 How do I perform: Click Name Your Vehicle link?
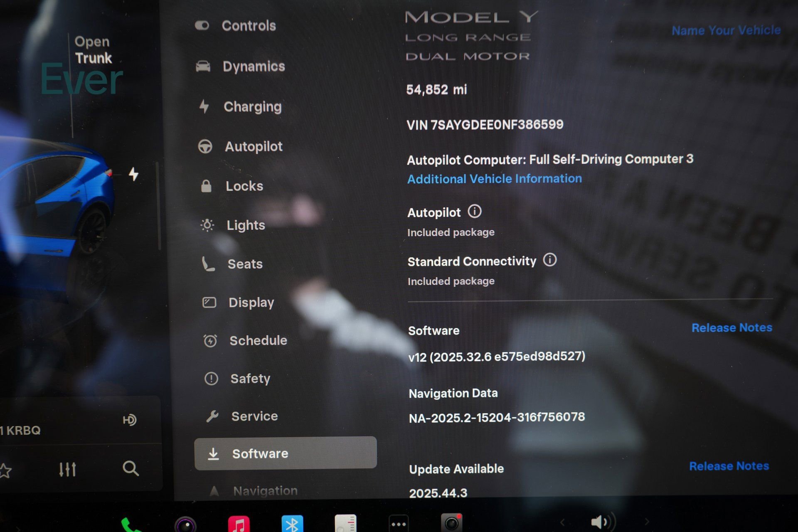coord(726,30)
